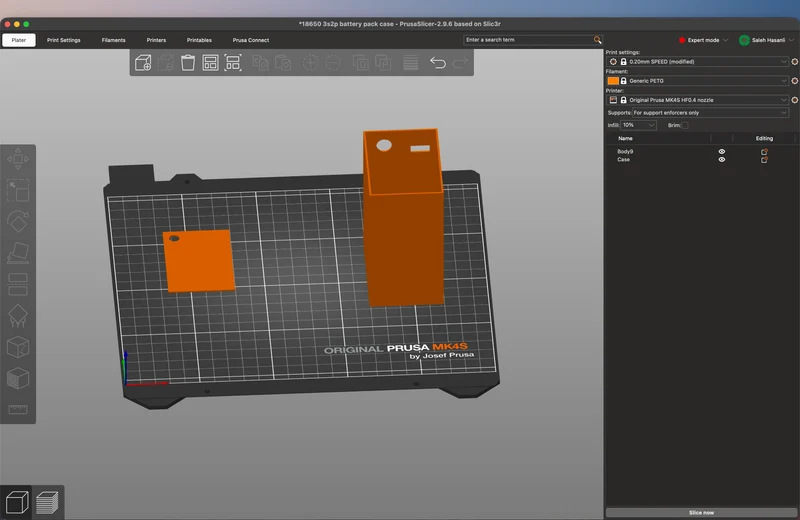Screen dimensions: 800x520
Task: Click the Undo arrow icon
Action: click(x=438, y=62)
